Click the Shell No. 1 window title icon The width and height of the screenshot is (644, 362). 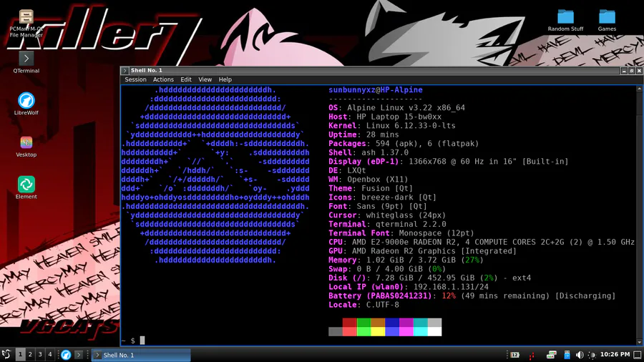[x=125, y=71]
